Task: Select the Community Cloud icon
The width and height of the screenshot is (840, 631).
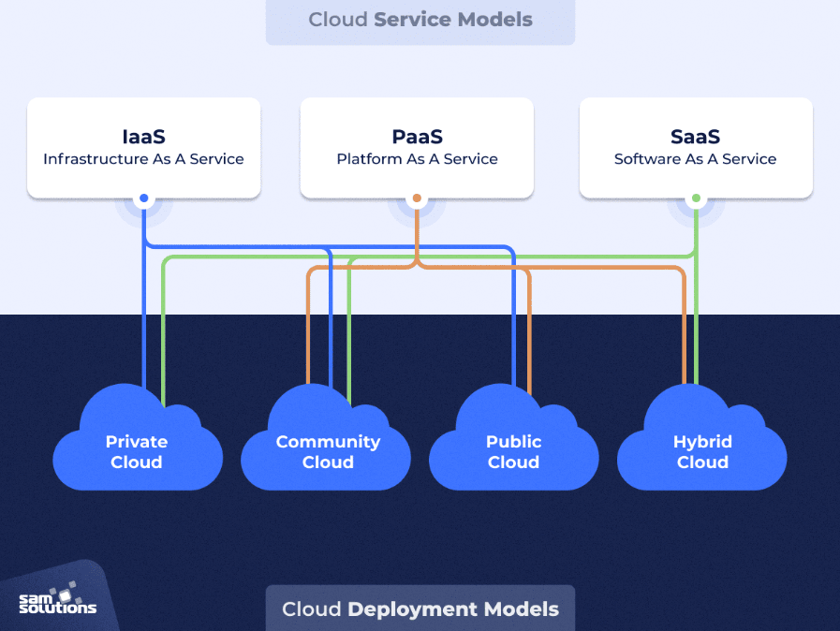Action: pyautogui.click(x=326, y=436)
